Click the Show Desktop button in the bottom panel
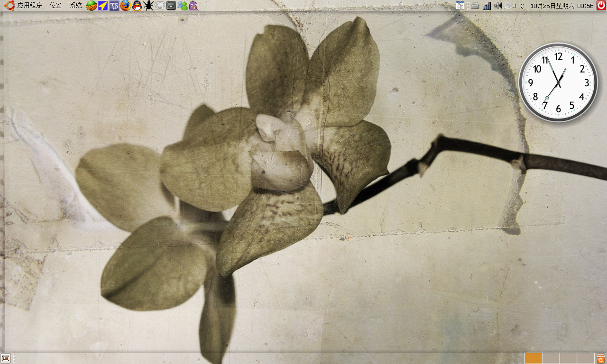The image size is (607, 364). (x=6, y=358)
